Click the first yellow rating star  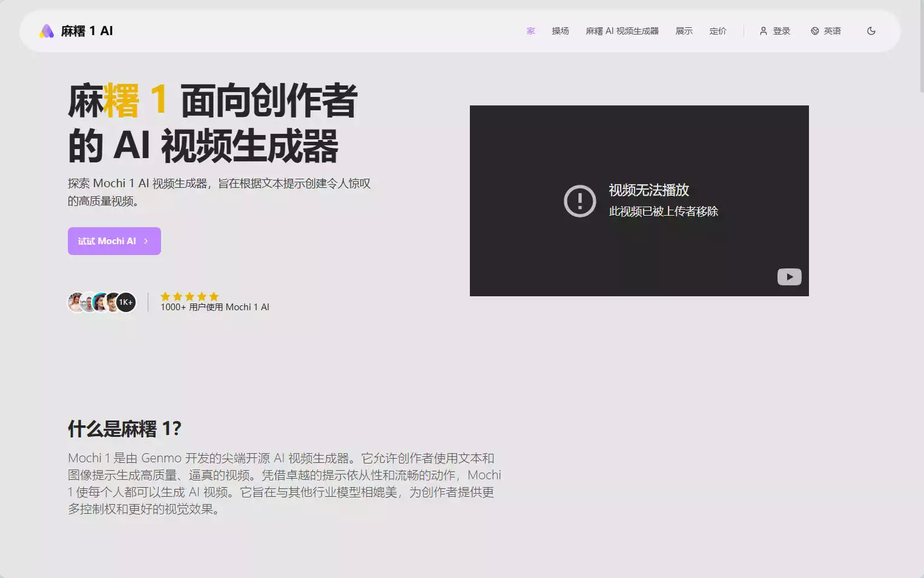(165, 296)
